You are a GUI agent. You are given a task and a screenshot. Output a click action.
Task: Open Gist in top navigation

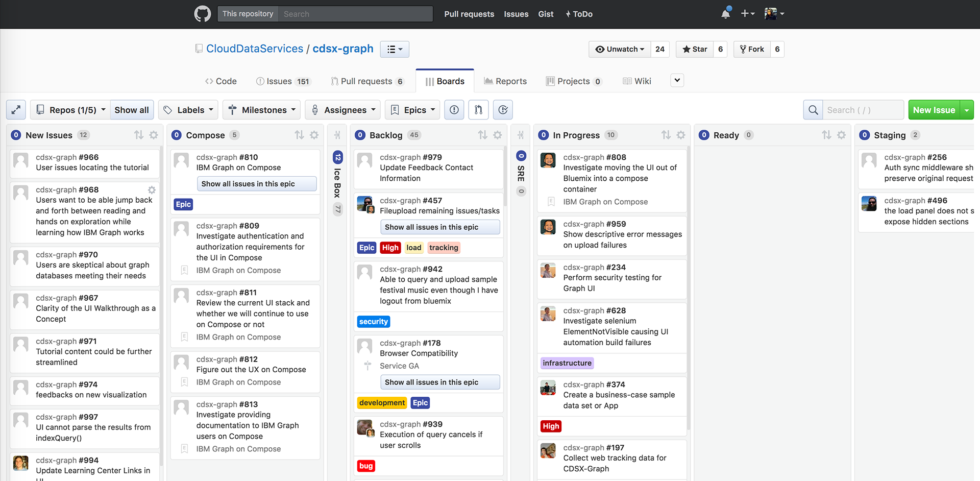coord(546,14)
